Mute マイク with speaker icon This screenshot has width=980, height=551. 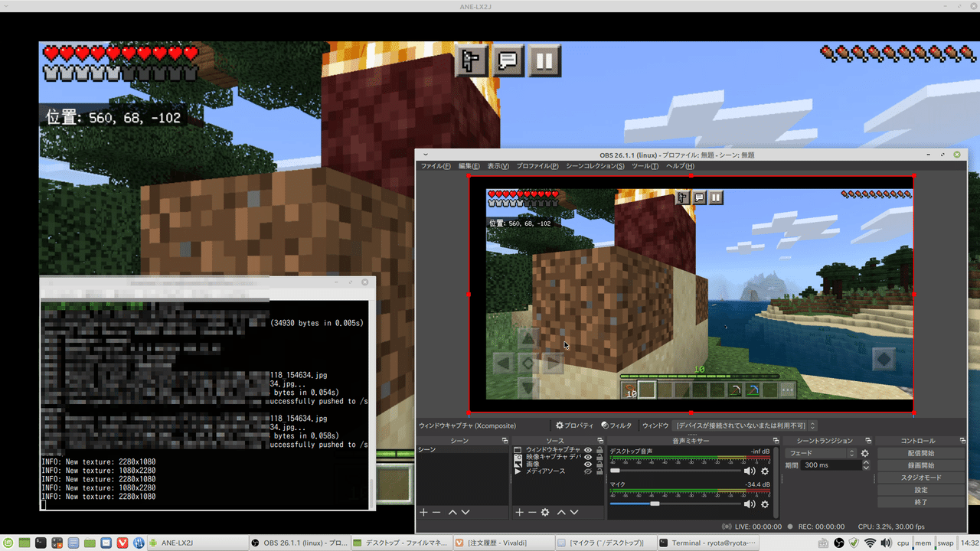coord(750,504)
